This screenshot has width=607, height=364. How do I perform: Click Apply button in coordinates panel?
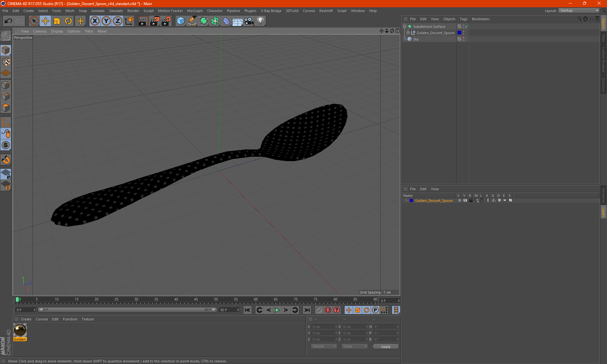(385, 346)
